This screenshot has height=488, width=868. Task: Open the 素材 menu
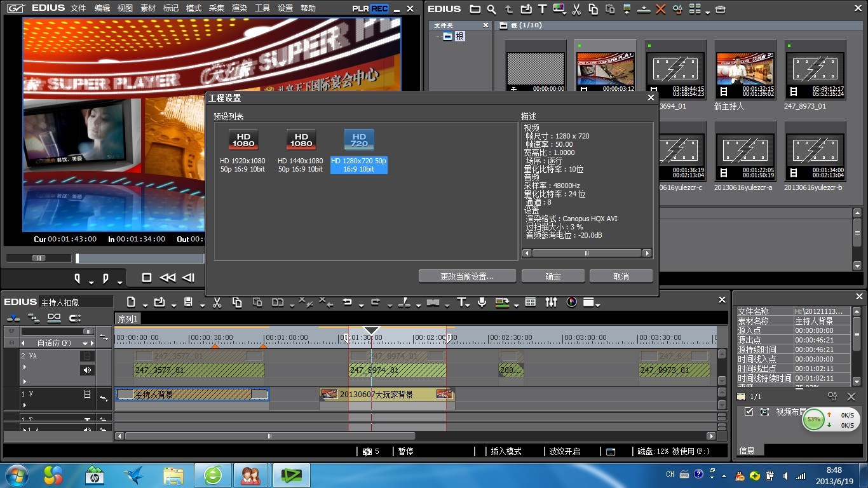point(147,8)
